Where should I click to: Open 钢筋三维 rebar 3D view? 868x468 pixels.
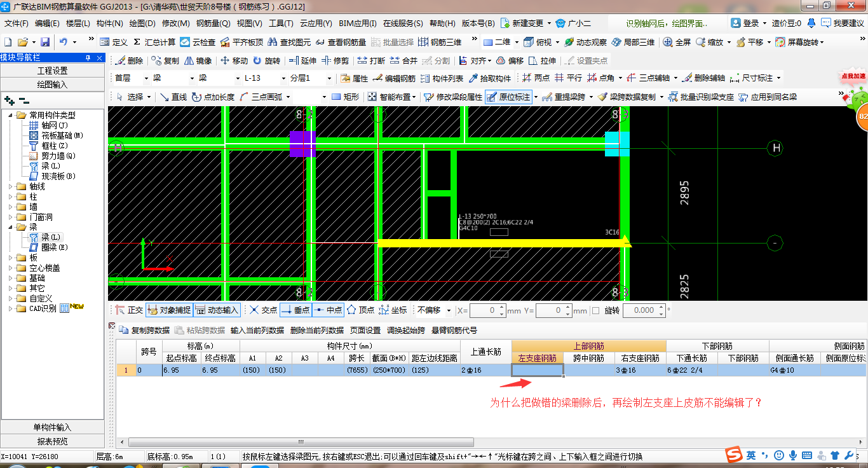[x=440, y=42]
